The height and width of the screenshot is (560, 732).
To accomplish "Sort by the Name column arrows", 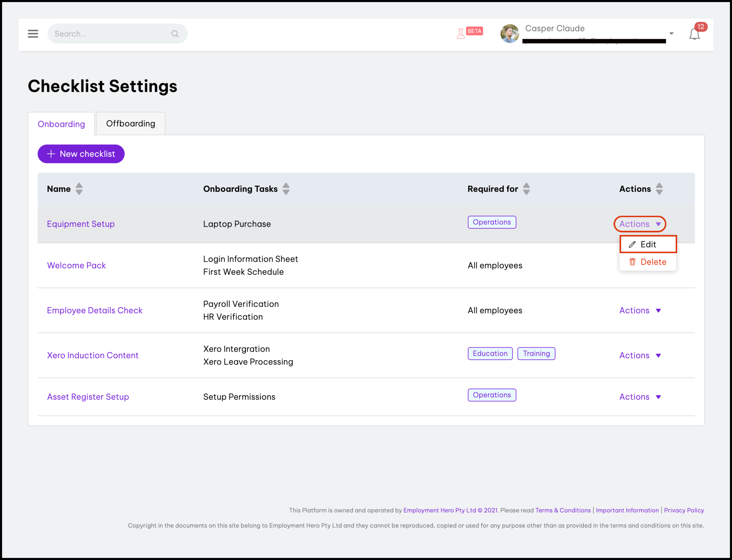I will pos(79,189).
